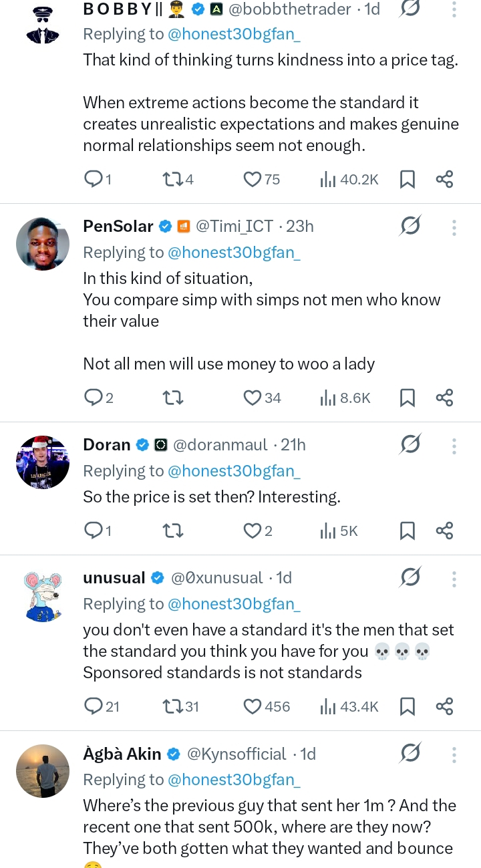Viewport: 481px width, 868px height.
Task: Open PenSolar's profile picture
Action: tap(43, 244)
